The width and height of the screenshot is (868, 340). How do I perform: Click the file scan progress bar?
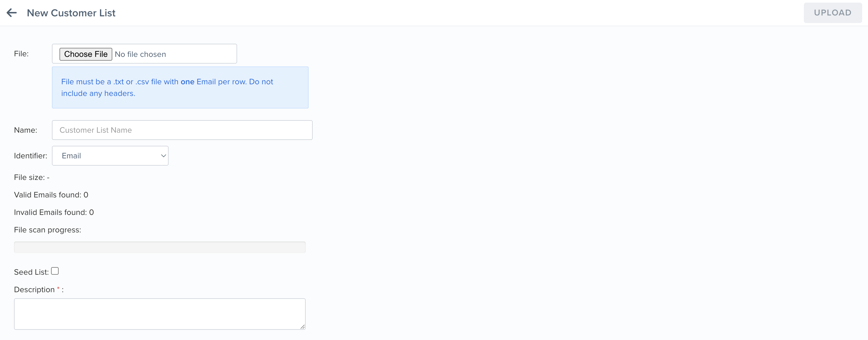[160, 247]
